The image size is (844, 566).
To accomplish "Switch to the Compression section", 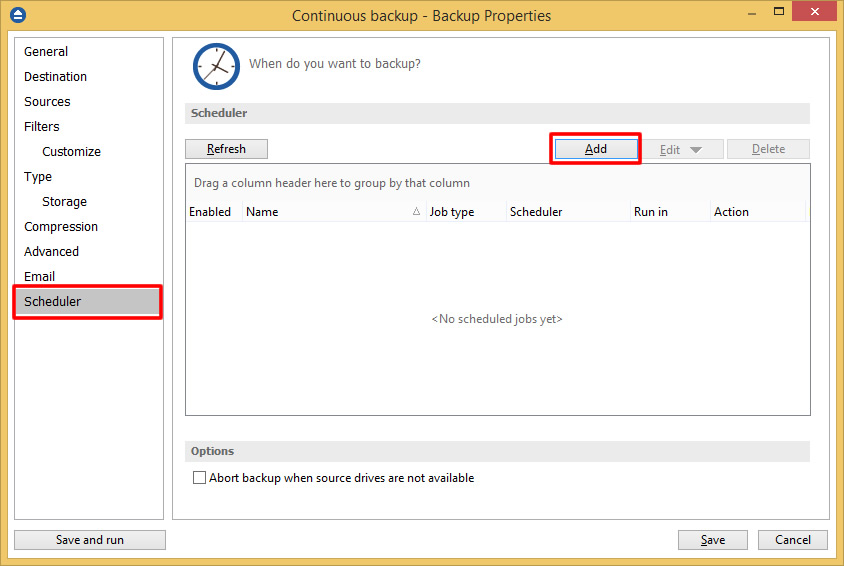I will tap(61, 226).
